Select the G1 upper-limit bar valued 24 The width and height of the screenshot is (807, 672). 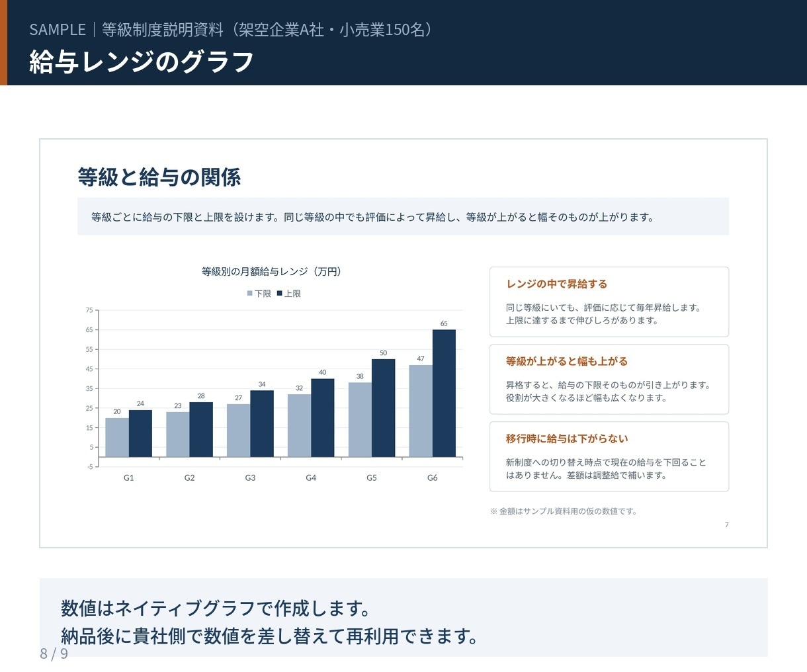pyautogui.click(x=140, y=433)
